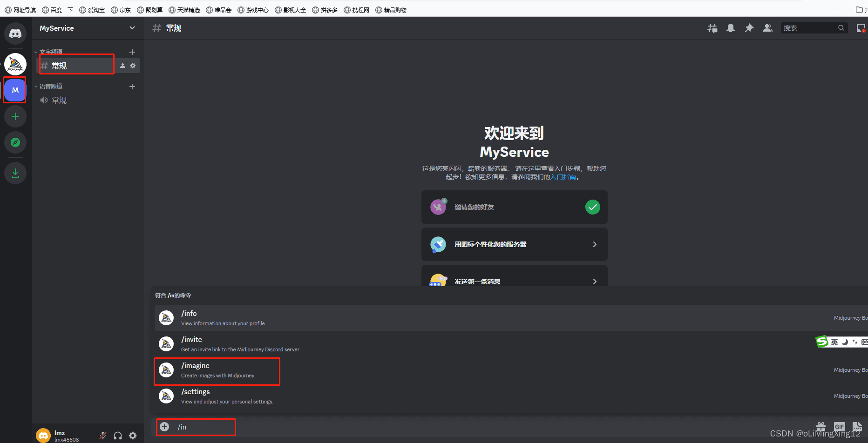The height and width of the screenshot is (443, 868).
Task: Open 网址导航 bookmark
Action: (20, 10)
